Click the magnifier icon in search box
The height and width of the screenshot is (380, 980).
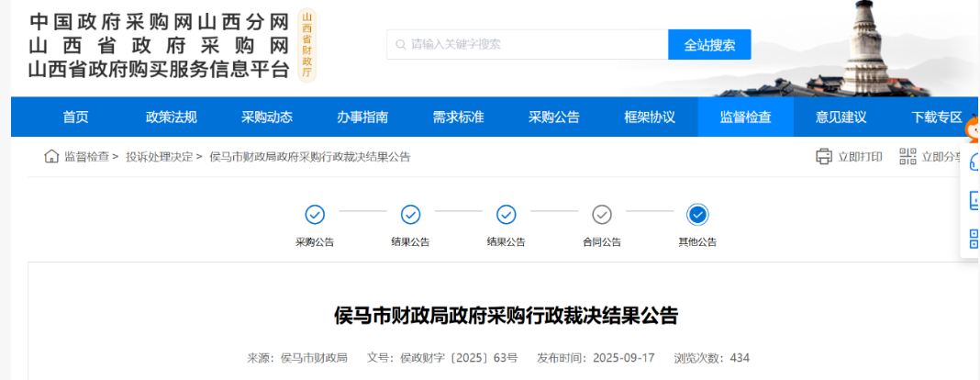coord(400,44)
